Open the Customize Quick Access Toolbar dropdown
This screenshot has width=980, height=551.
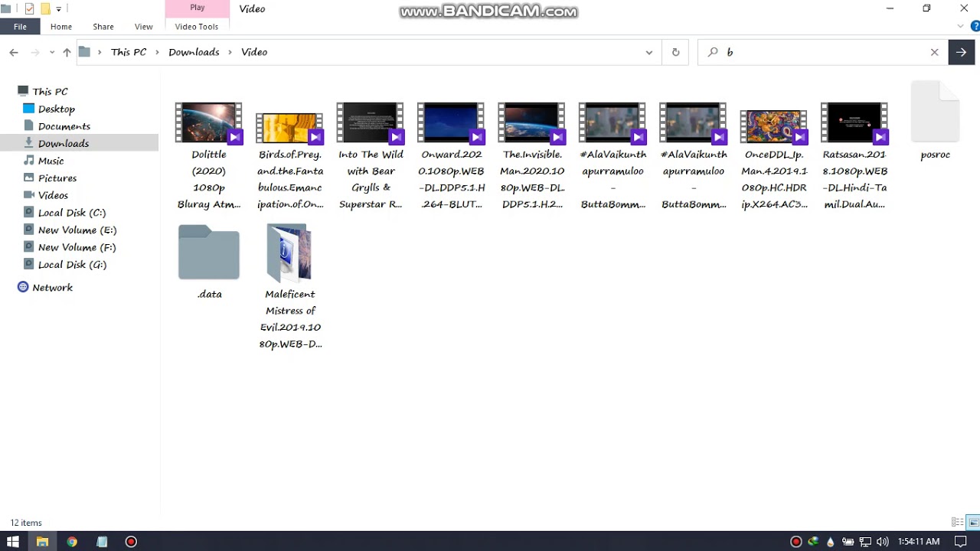click(x=58, y=9)
